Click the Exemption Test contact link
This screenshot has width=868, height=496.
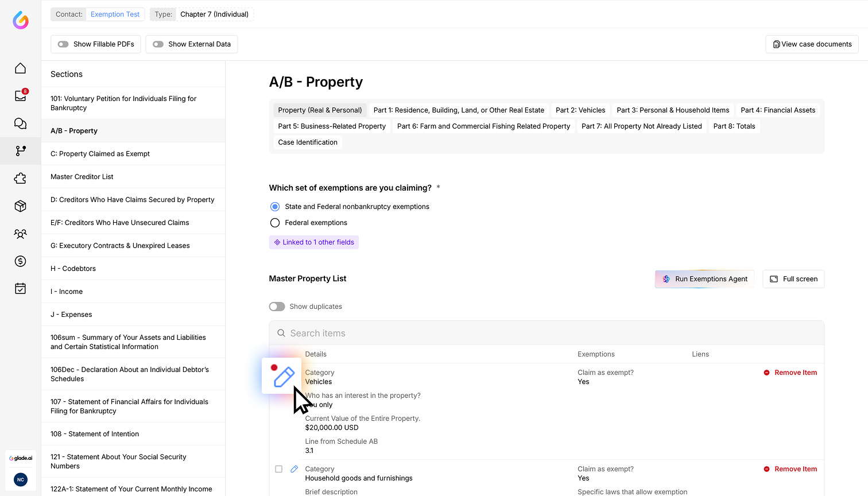(x=115, y=14)
